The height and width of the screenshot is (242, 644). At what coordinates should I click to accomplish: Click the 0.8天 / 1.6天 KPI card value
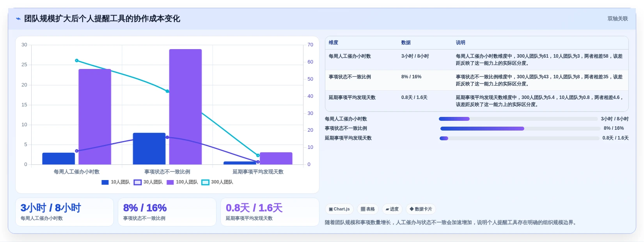point(254,208)
